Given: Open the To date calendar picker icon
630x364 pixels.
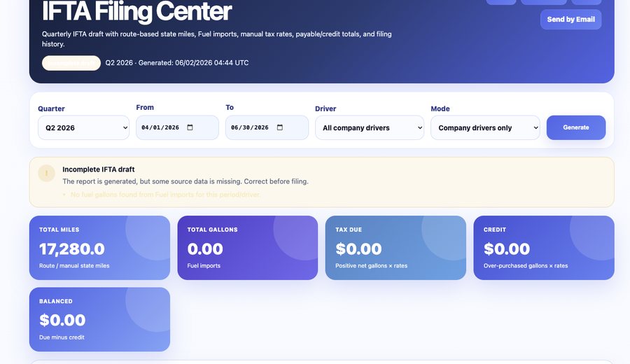Looking at the screenshot, I should coord(280,127).
